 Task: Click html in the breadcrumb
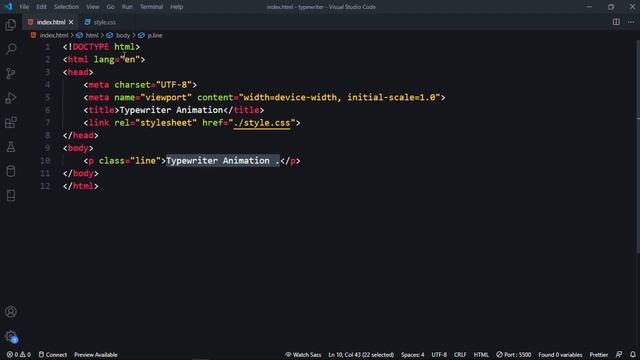[92, 36]
